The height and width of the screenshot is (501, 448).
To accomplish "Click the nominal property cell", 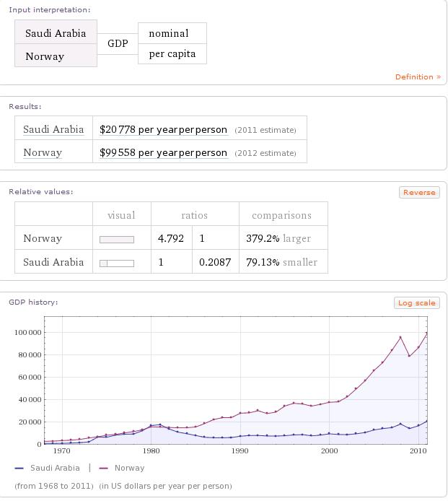I will tap(169, 33).
